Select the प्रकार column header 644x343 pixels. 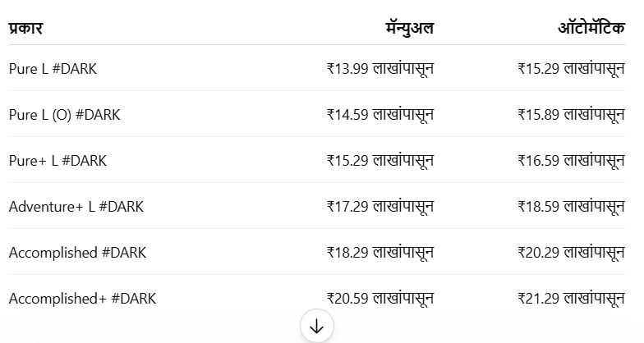point(25,28)
